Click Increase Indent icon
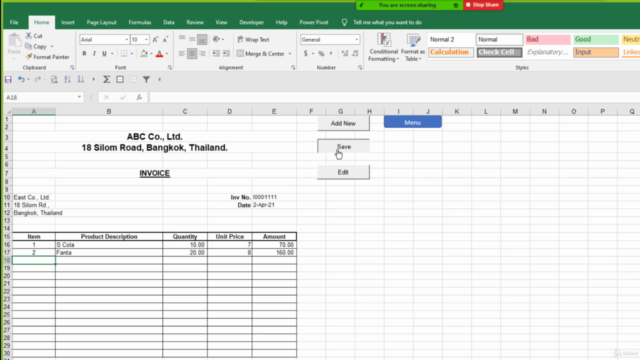This screenshot has width=640, height=360. point(226,53)
